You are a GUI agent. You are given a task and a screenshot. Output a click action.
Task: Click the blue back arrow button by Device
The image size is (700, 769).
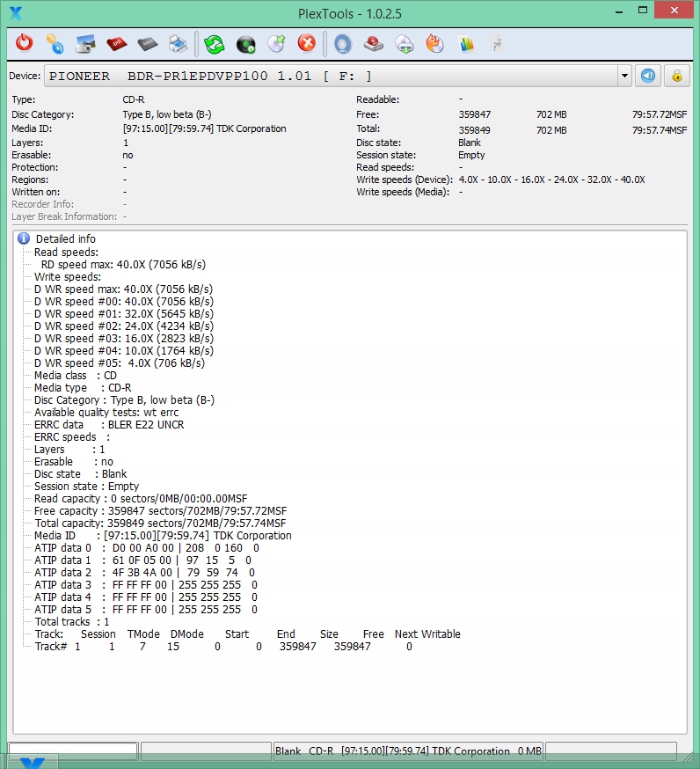pos(647,76)
